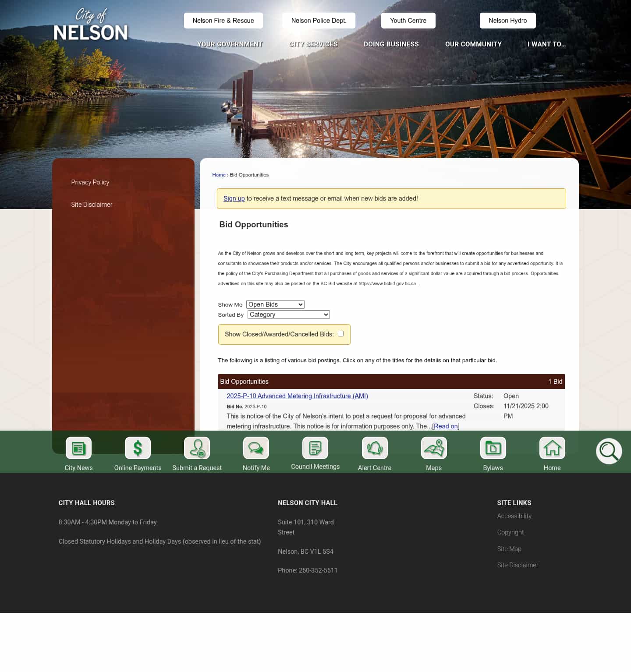Click Sign up for bid notifications

[x=234, y=198]
